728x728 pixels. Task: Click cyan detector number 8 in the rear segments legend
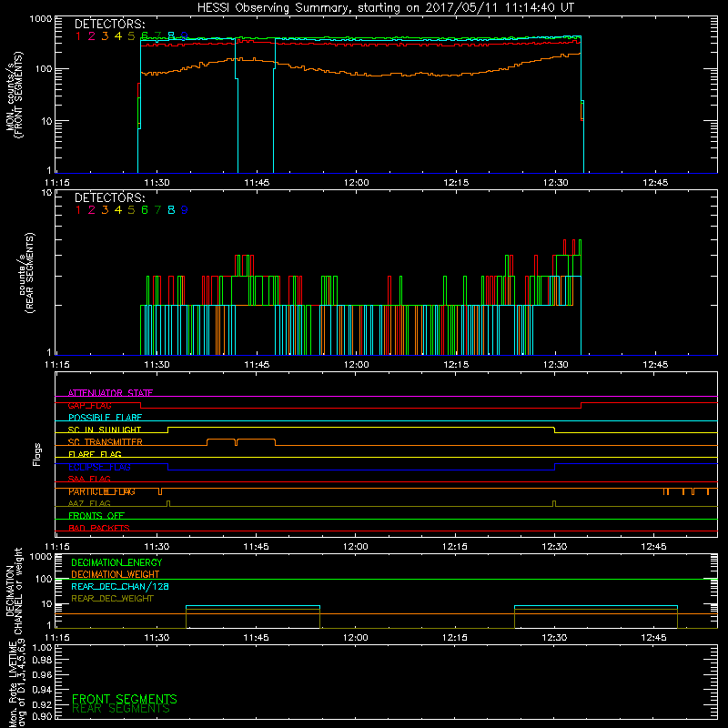pyautogui.click(x=171, y=210)
